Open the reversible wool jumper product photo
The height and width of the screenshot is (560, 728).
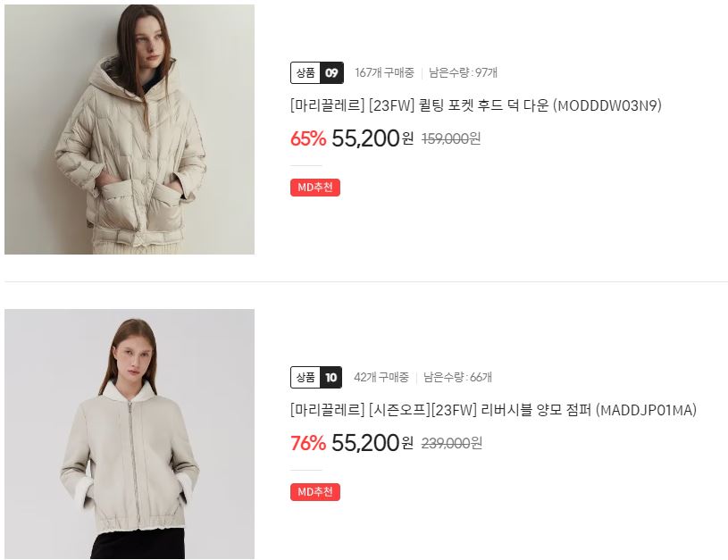coord(130,434)
